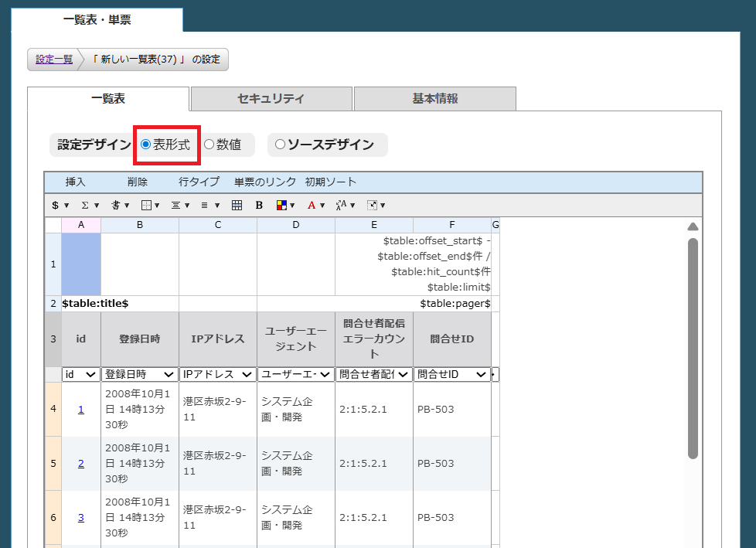Image resolution: width=756 pixels, height=548 pixels.
Task: Click システム企画・開発 in row 4
Action: (287, 409)
